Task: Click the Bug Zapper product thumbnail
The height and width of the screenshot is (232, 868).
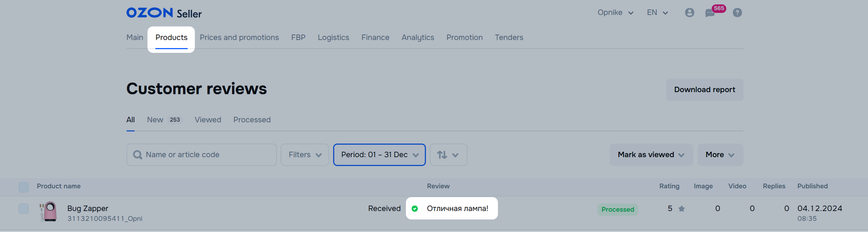Action: point(49,212)
